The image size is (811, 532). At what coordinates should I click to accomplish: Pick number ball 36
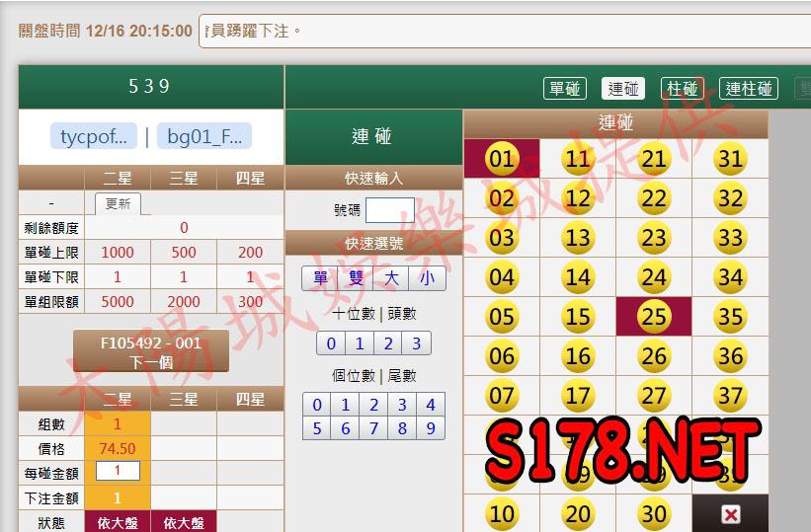pyautogui.click(x=730, y=356)
